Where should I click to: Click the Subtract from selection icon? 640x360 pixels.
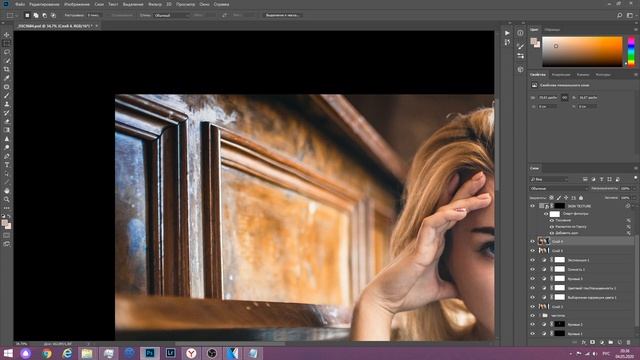click(44, 15)
